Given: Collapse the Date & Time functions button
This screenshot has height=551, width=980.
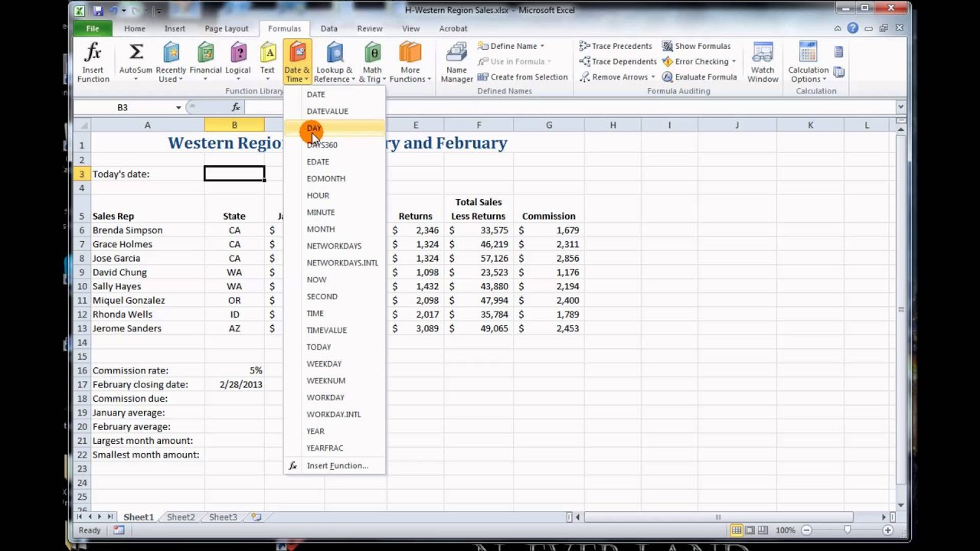Looking at the screenshot, I should (296, 63).
